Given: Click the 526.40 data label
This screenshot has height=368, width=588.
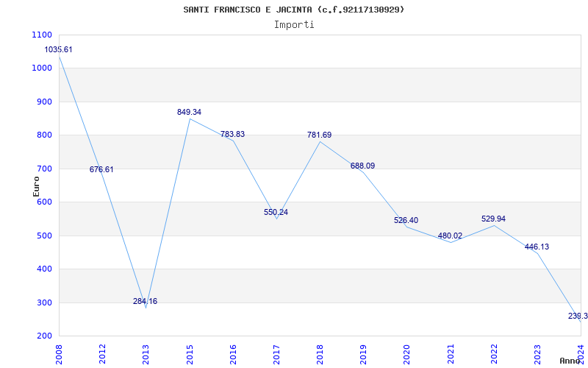Looking at the screenshot, I should [406, 220].
